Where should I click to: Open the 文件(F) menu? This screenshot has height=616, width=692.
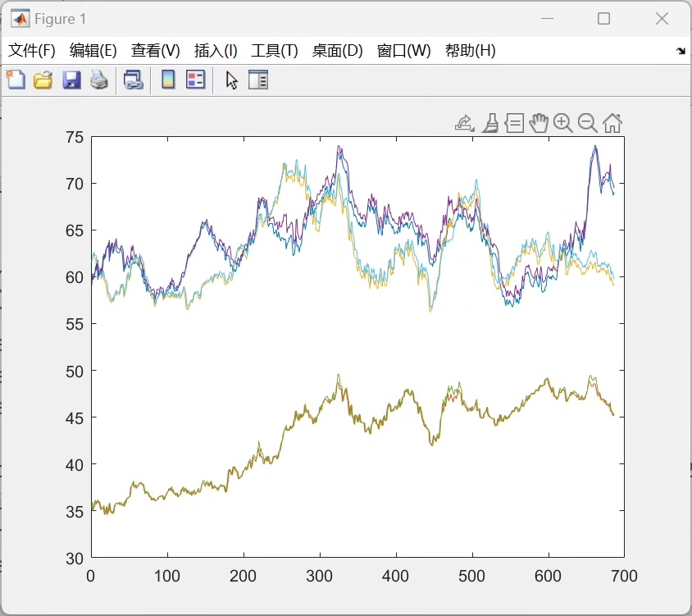[31, 50]
